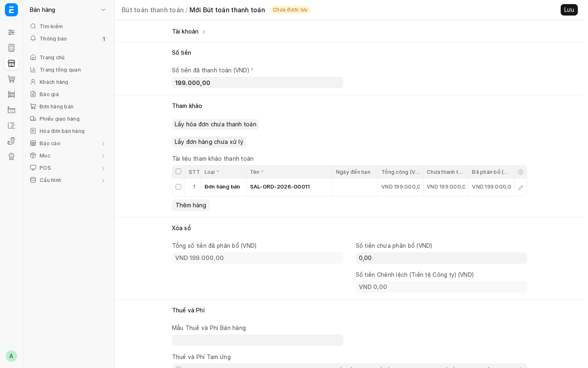
Task: Click Số tiền chưa phân bổ field
Action: 441,258
